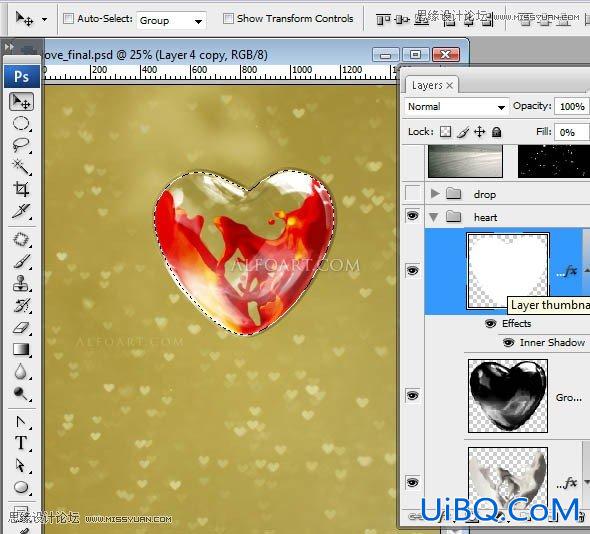Hide the heart group
590x534 pixels.
(413, 216)
